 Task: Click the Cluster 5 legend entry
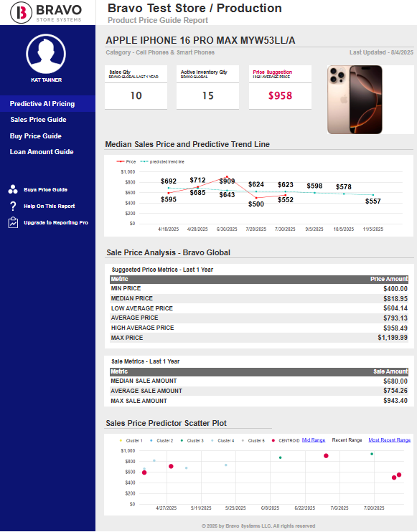pyautogui.click(x=253, y=440)
